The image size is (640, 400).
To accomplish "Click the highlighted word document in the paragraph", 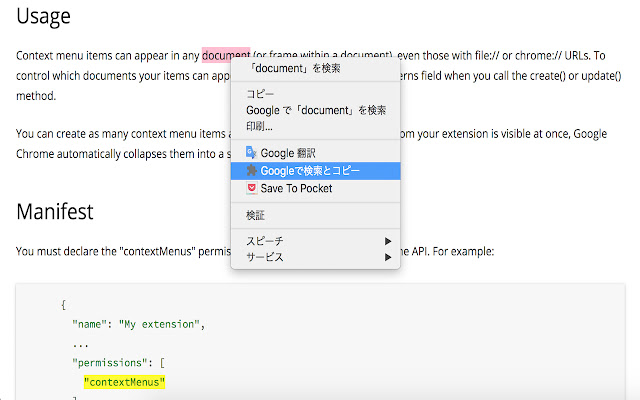I will 226,55.
